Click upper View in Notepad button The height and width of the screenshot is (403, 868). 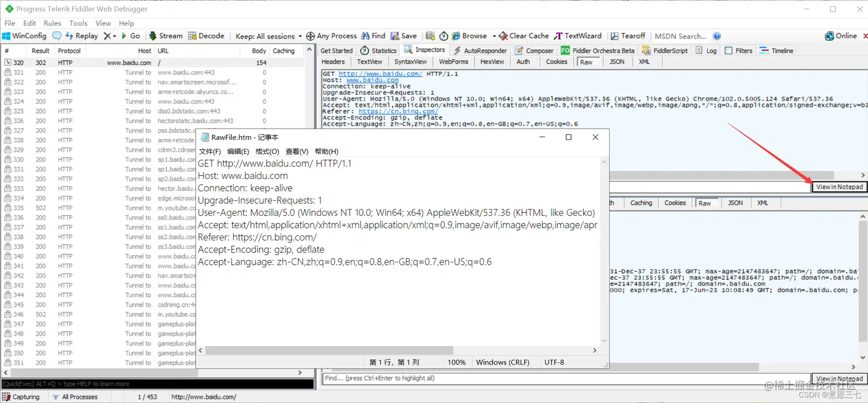[x=839, y=187]
